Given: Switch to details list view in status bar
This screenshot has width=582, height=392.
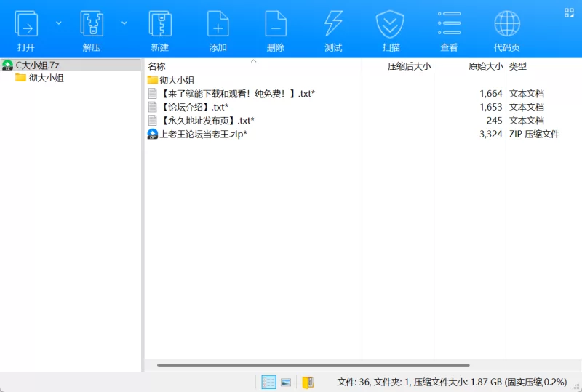Looking at the screenshot, I should (x=268, y=382).
